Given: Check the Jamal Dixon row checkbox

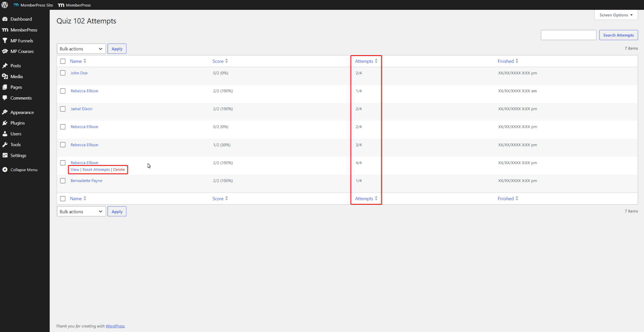Looking at the screenshot, I should click(x=63, y=109).
